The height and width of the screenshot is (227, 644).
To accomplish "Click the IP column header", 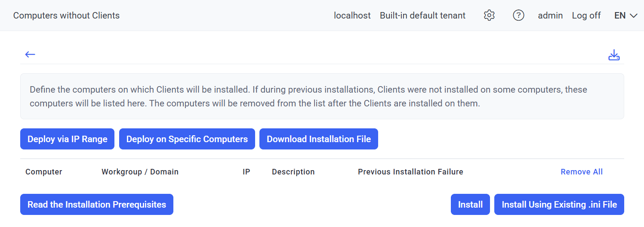I will (x=247, y=172).
